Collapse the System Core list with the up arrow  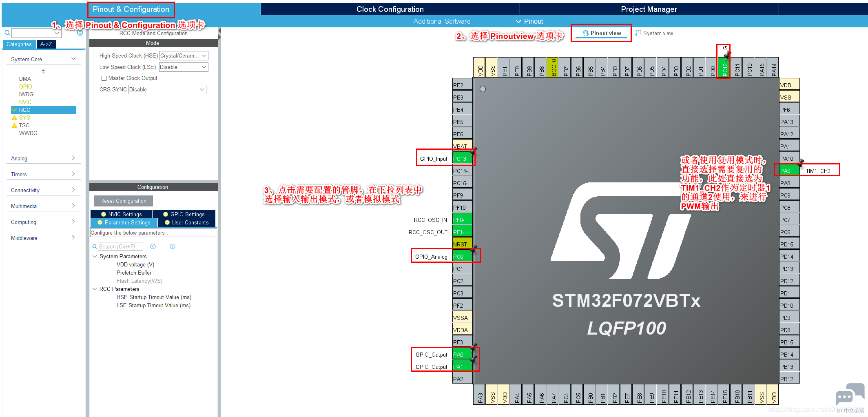pos(43,71)
